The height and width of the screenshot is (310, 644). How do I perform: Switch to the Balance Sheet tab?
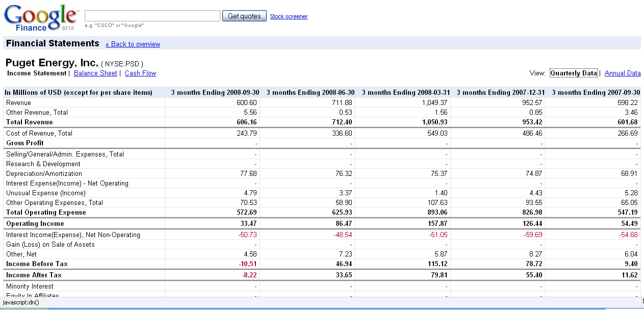click(95, 73)
